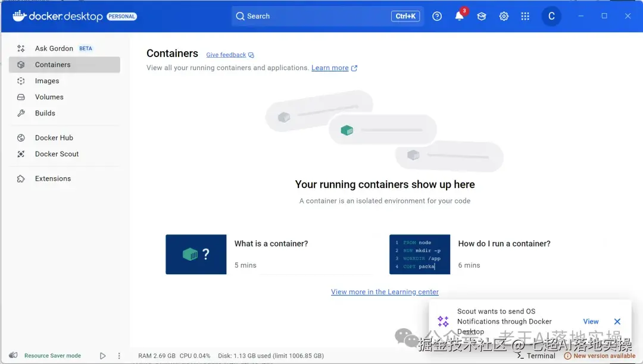Screen dimensions: 643x364
Task: Click the Give feedback link
Action: pyautogui.click(x=226, y=55)
